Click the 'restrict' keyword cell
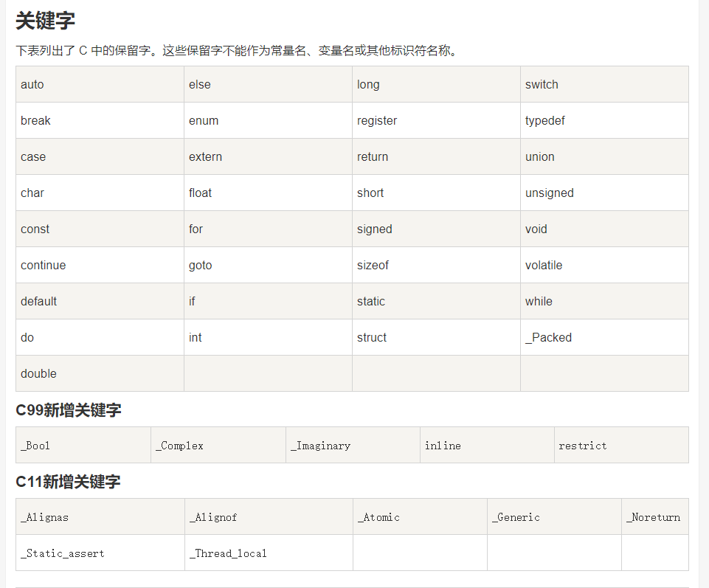 point(583,446)
